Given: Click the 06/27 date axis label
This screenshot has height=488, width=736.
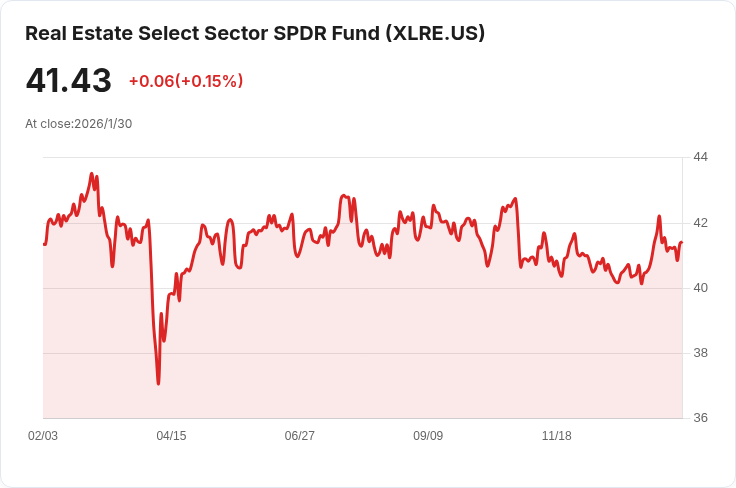Looking at the screenshot, I should 300,436.
